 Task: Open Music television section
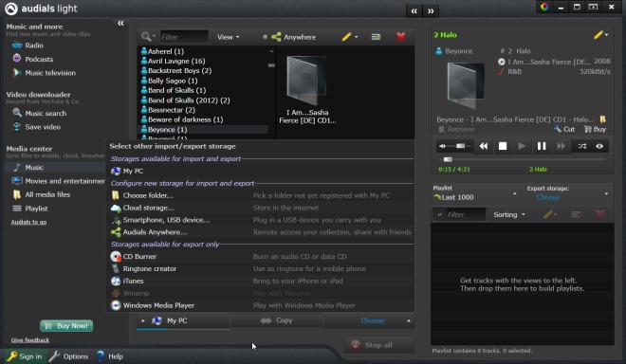click(44, 73)
